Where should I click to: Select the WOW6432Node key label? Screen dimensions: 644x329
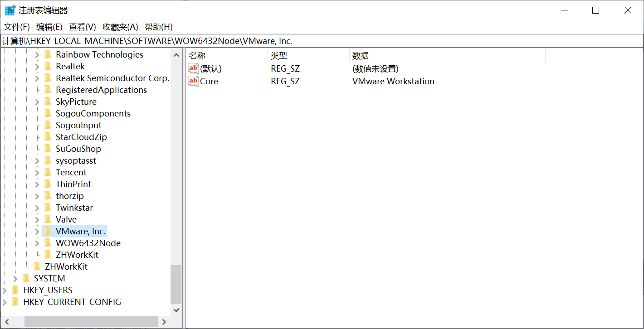pyautogui.click(x=88, y=243)
